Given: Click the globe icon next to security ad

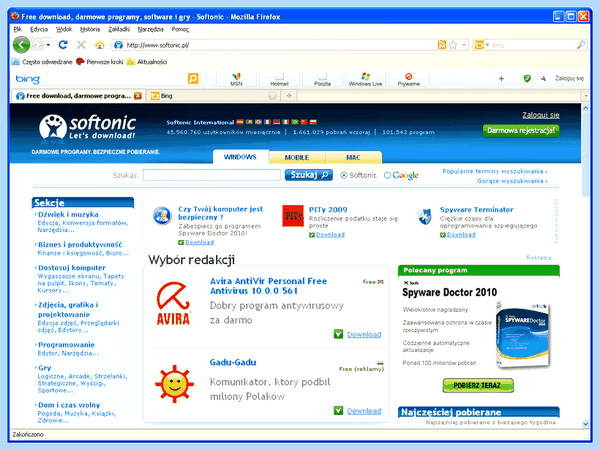Looking at the screenshot, I should [x=162, y=215].
